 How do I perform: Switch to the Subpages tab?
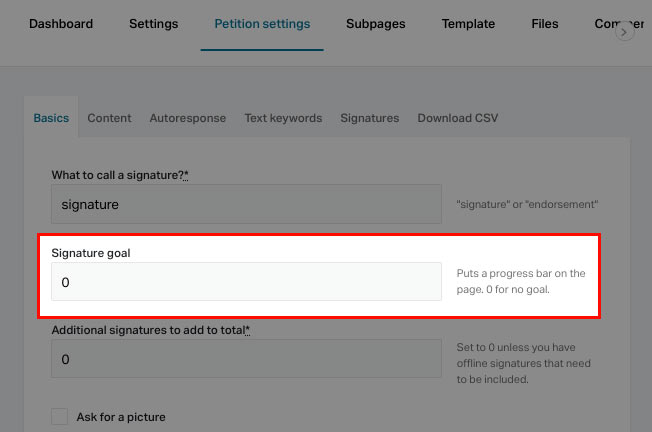[378, 24]
